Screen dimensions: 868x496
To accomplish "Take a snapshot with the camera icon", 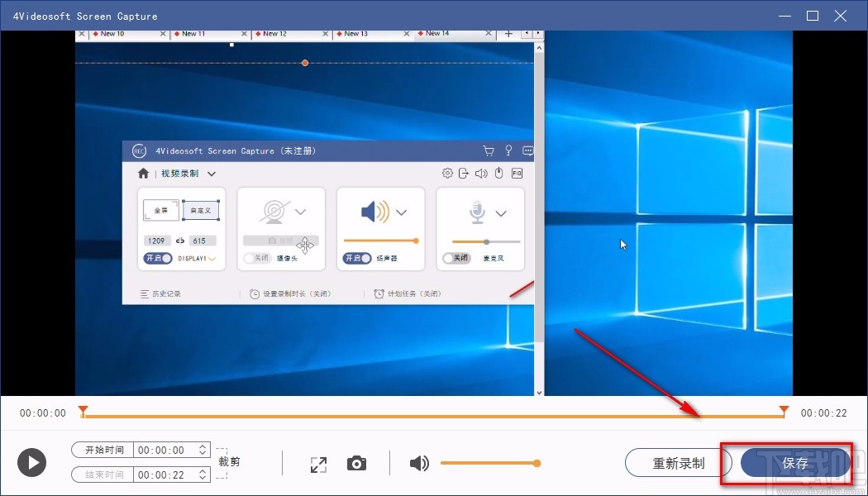I will tap(356, 463).
